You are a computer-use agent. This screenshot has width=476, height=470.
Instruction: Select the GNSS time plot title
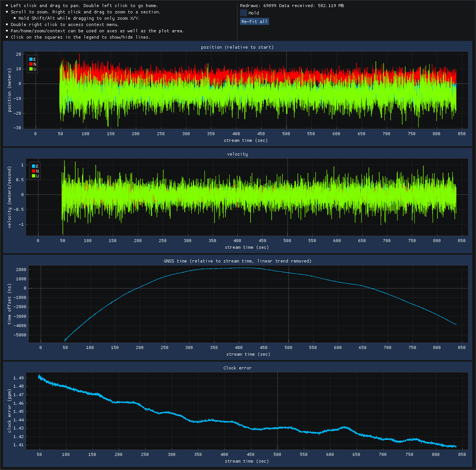pos(237,261)
